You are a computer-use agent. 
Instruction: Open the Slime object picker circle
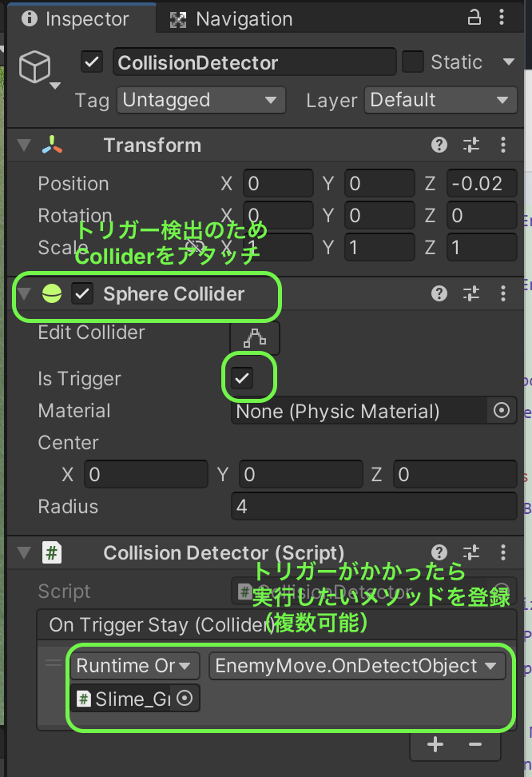(x=185, y=698)
